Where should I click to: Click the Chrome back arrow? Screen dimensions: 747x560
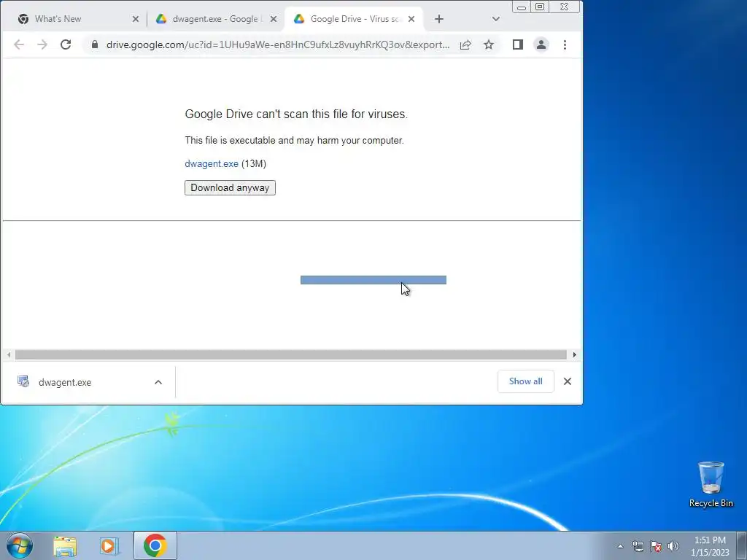[x=19, y=44]
